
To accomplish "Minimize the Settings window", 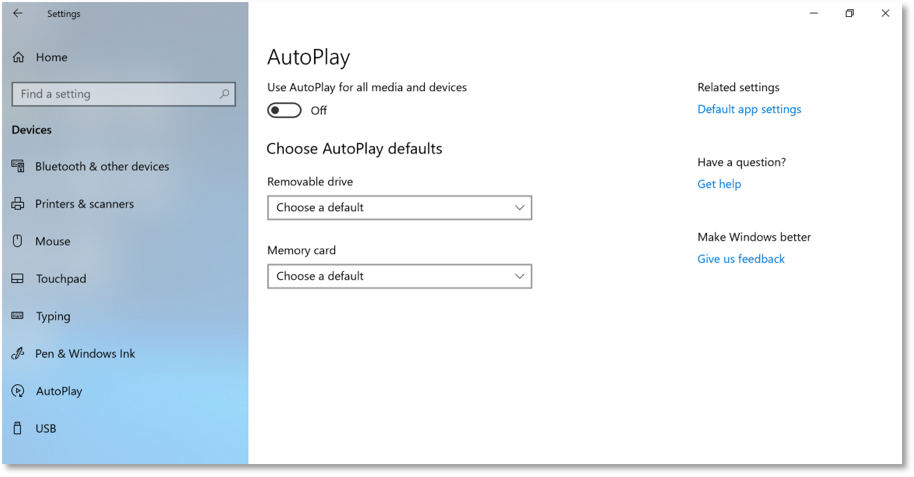I will [x=814, y=13].
